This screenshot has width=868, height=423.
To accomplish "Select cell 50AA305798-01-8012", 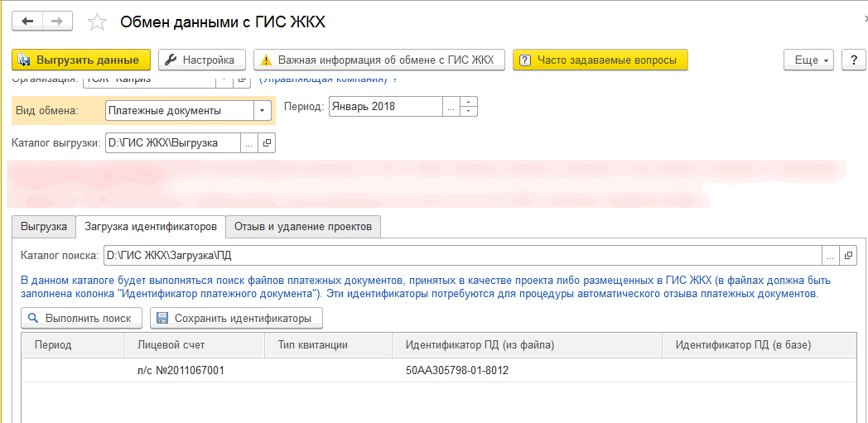I will coord(527,371).
